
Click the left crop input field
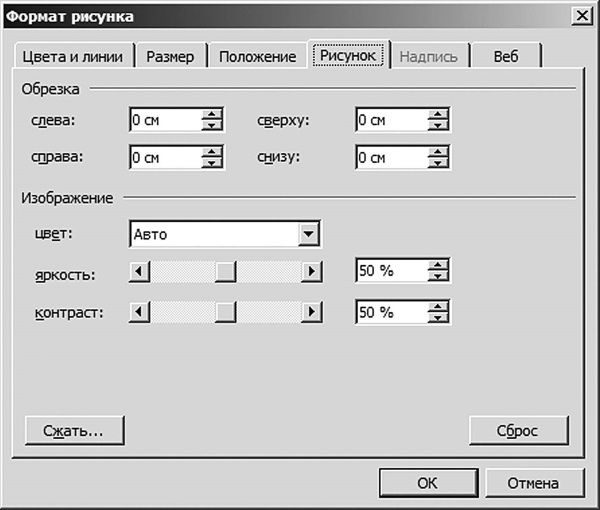click(x=165, y=120)
